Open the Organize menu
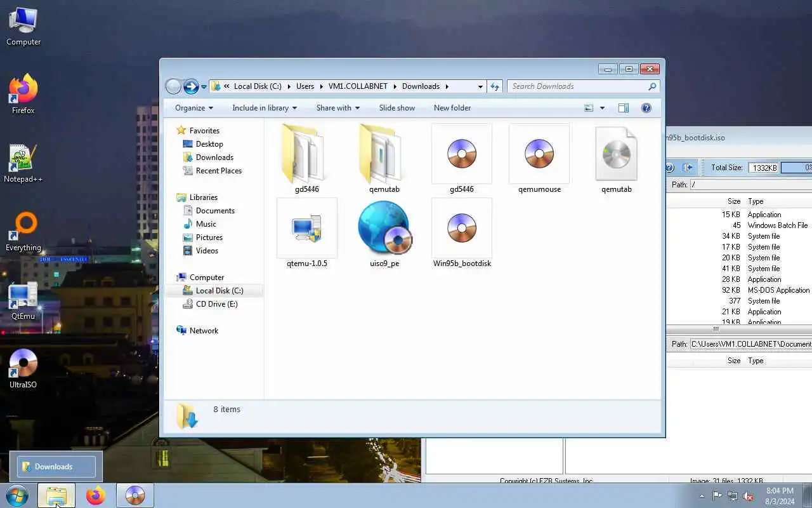 click(x=194, y=108)
